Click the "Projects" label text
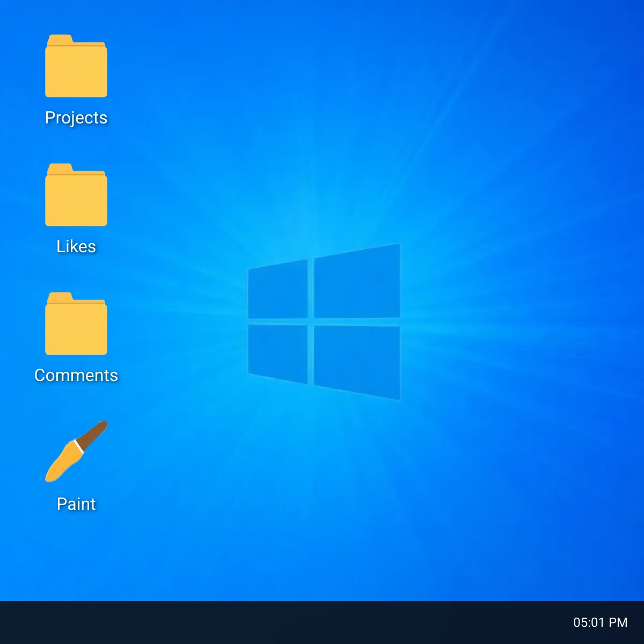The image size is (644, 644). [76, 118]
